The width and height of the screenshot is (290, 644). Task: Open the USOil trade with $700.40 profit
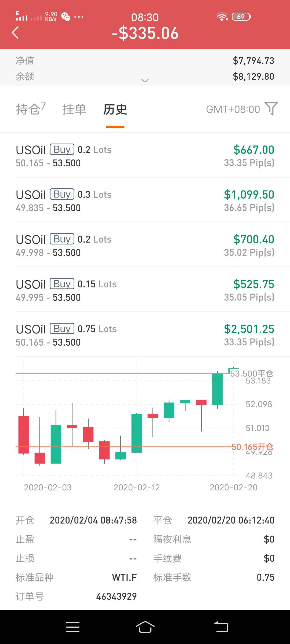click(145, 246)
